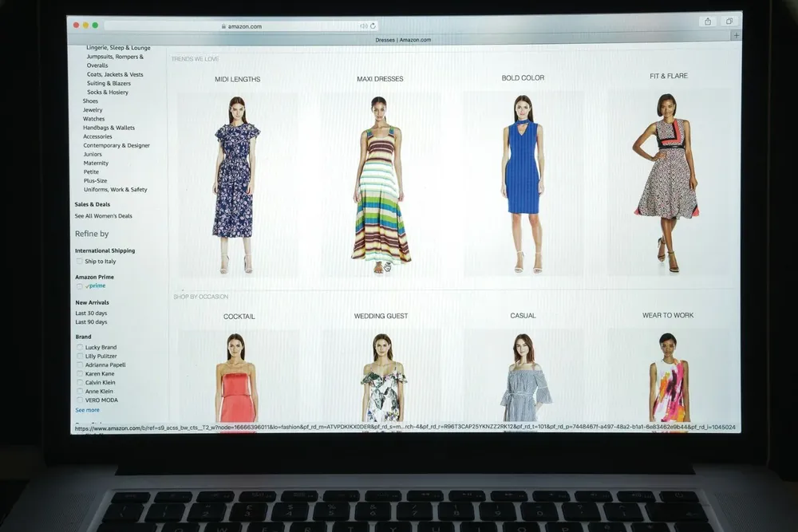Filter new arrivals by Last 30 days
798x532 pixels.
pyautogui.click(x=91, y=313)
